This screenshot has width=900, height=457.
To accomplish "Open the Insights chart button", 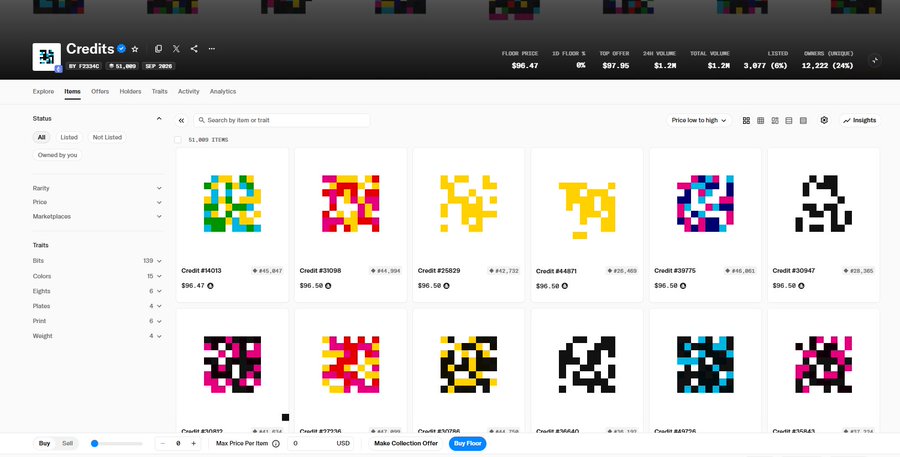I will (x=860, y=121).
